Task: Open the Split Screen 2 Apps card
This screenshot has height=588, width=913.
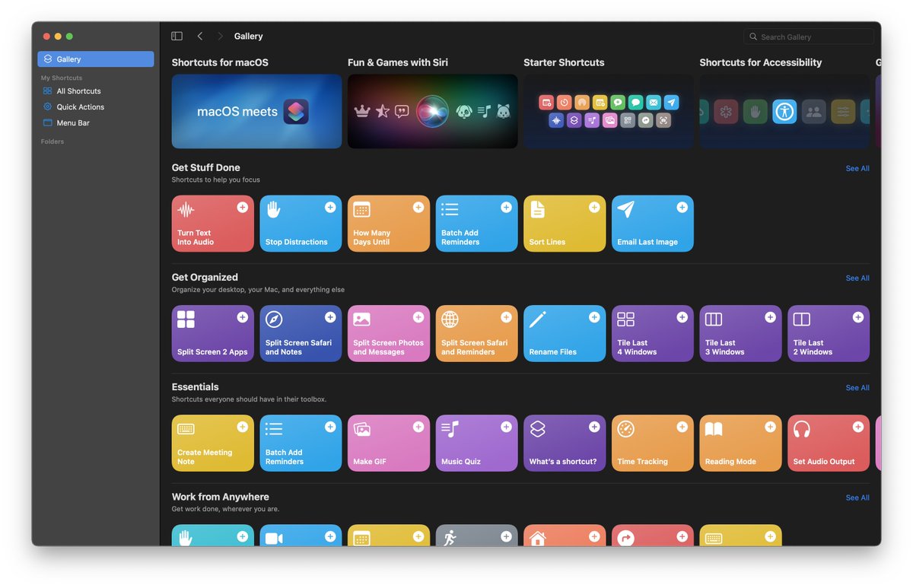Action: [x=213, y=334]
